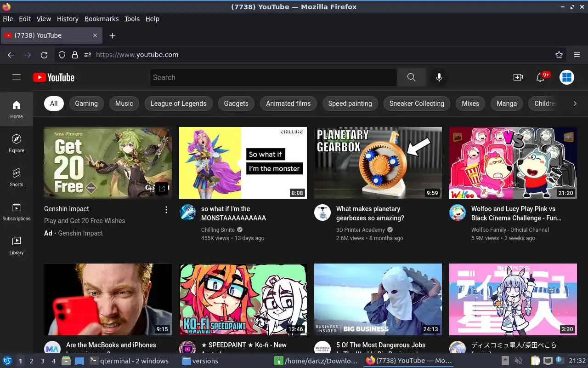Open the History menu
Image resolution: width=588 pixels, height=368 pixels.
click(68, 19)
